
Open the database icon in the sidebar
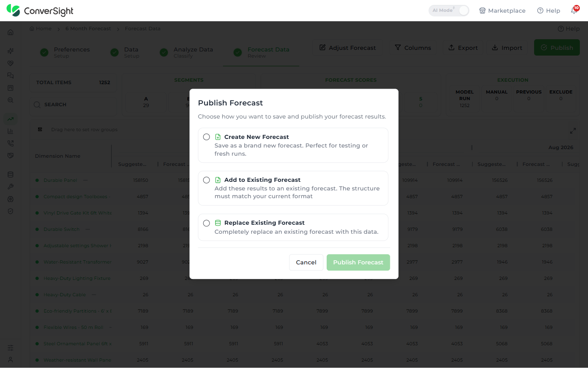coord(11,174)
